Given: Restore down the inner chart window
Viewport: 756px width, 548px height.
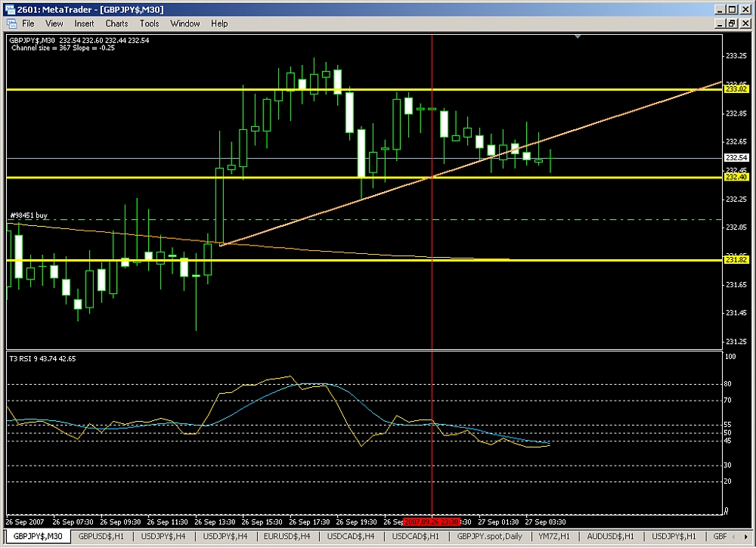Looking at the screenshot, I should pyautogui.click(x=730, y=23).
